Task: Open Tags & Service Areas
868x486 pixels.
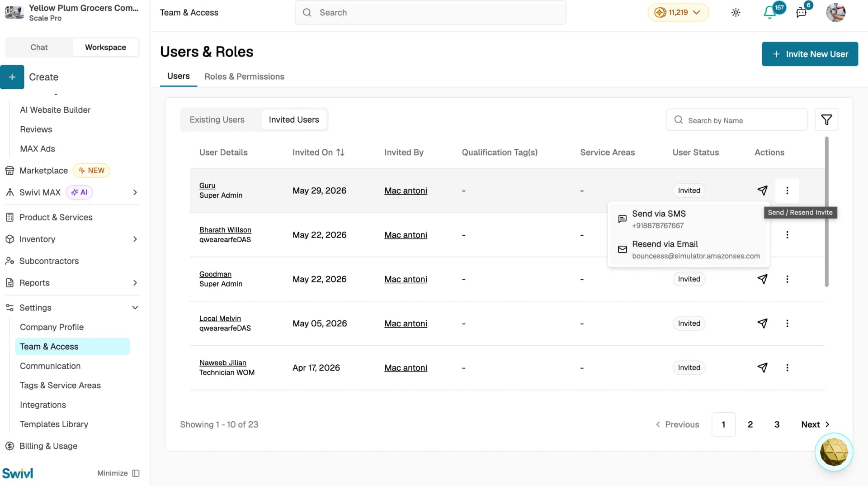Action: click(x=60, y=386)
